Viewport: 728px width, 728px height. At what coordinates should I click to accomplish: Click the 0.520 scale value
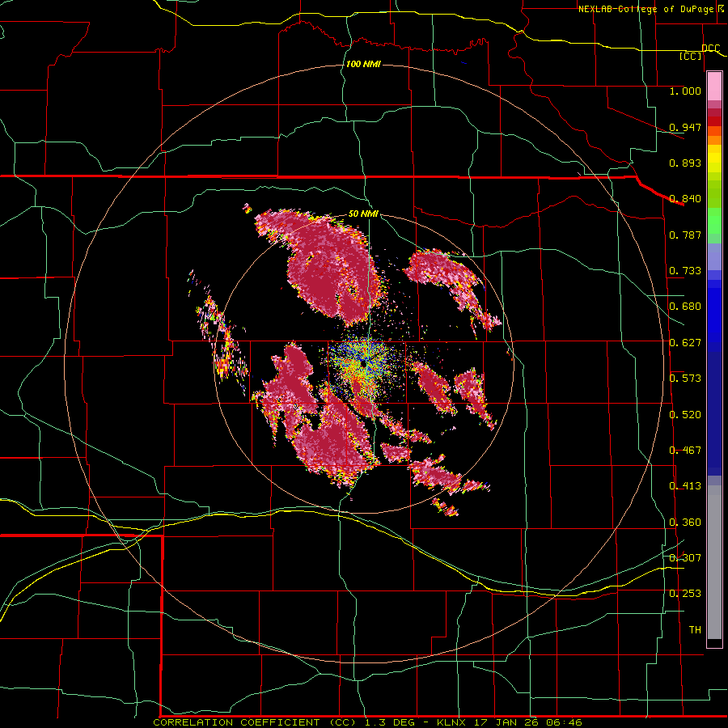pyautogui.click(x=685, y=415)
